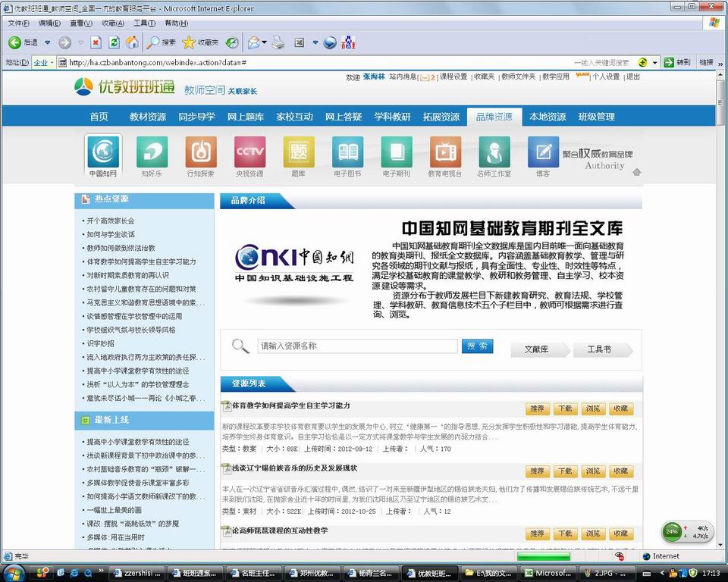Select the CCTV 央视资源 icon
Image resolution: width=728 pixels, height=582 pixels.
click(249, 152)
